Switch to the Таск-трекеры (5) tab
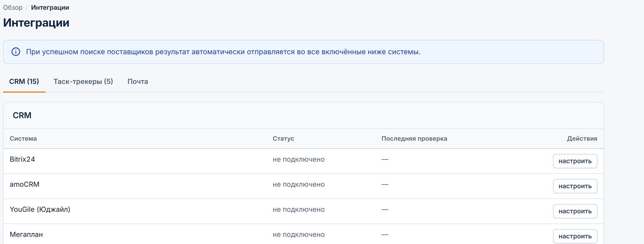Image resolution: width=644 pixels, height=244 pixels. pyautogui.click(x=83, y=81)
